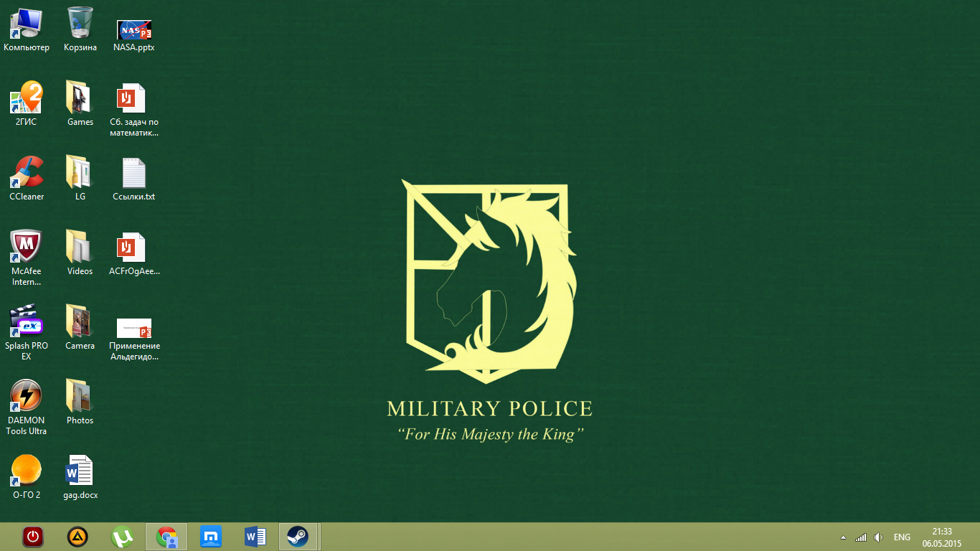The image size is (980, 551).
Task: Select the DAEMON Tools Ultra shortcut
Action: 27,408
